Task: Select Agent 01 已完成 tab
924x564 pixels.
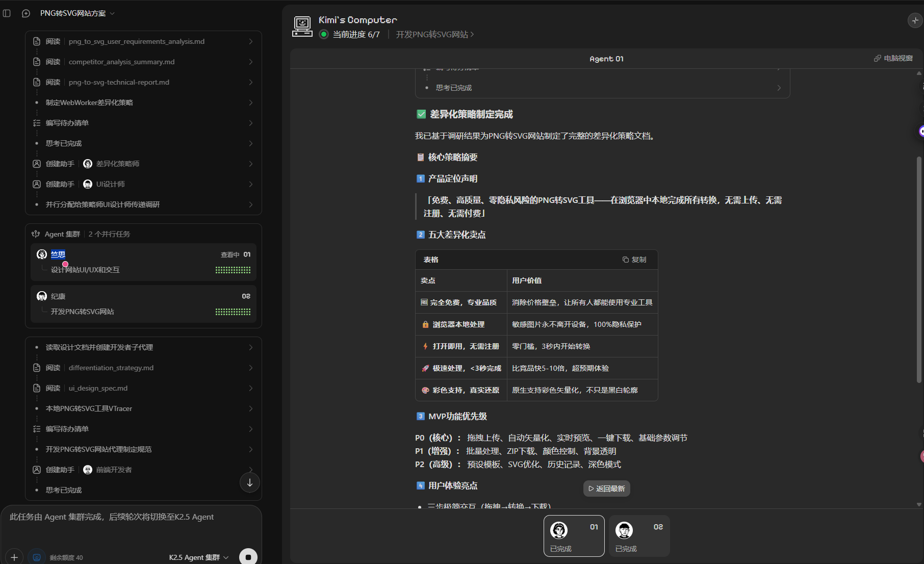Action: (574, 535)
